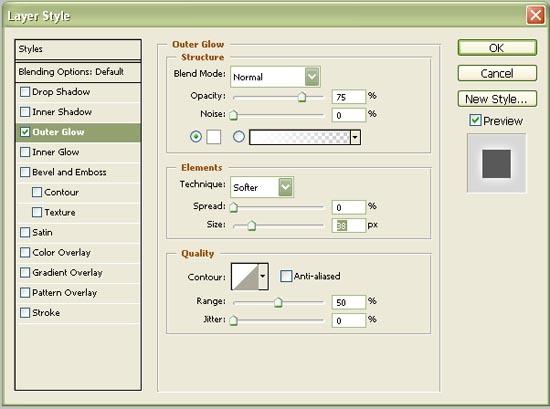Screen dimensions: 550x409
Task: Click the Cancel button
Action: [497, 73]
